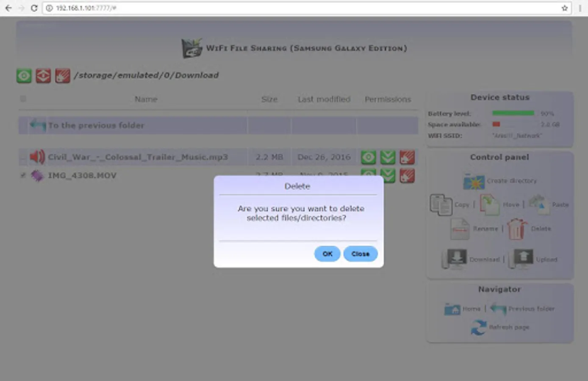Click the Permissions column header

click(388, 99)
